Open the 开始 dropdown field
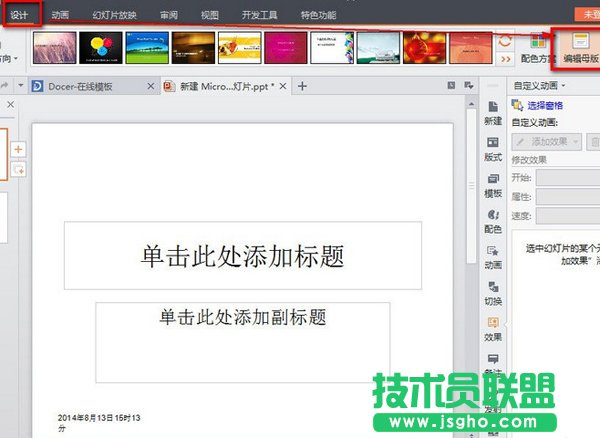Image resolution: width=600 pixels, height=438 pixels. tap(568, 178)
